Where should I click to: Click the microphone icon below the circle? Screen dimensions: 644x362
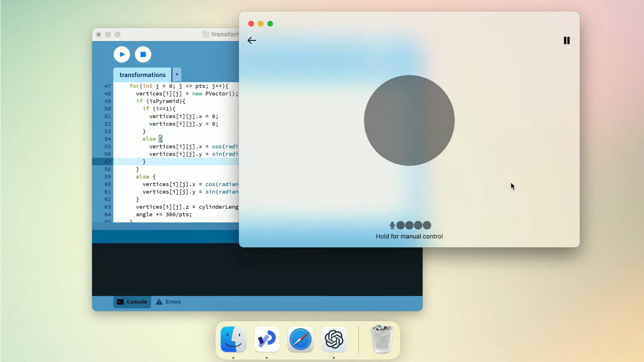point(393,225)
